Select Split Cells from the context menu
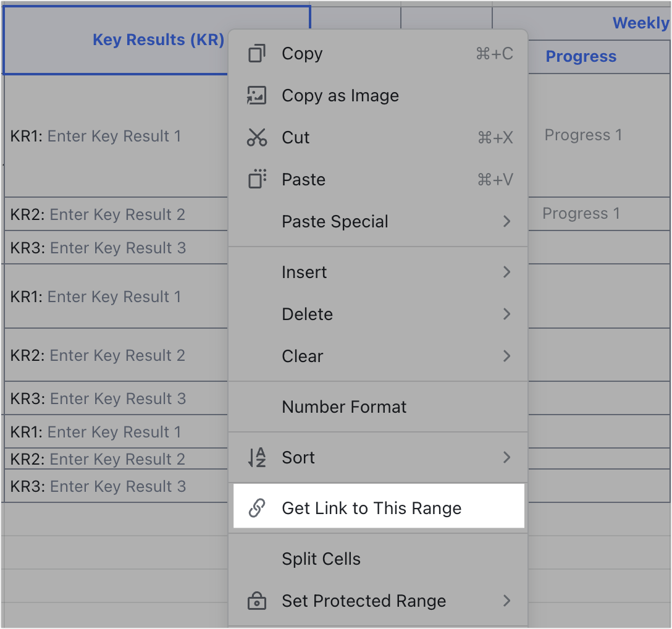Image resolution: width=672 pixels, height=629 pixels. pos(321,559)
